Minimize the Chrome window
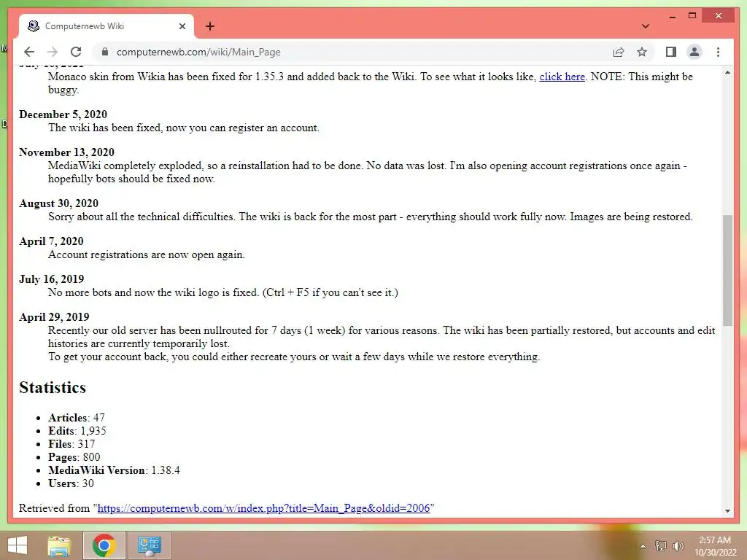The height and width of the screenshot is (560, 747). click(x=672, y=16)
